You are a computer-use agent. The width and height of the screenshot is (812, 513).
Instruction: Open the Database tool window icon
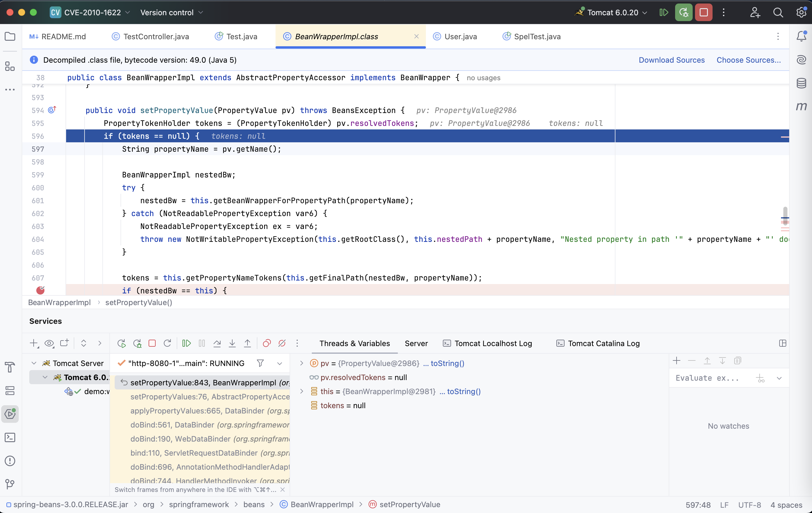(x=801, y=83)
